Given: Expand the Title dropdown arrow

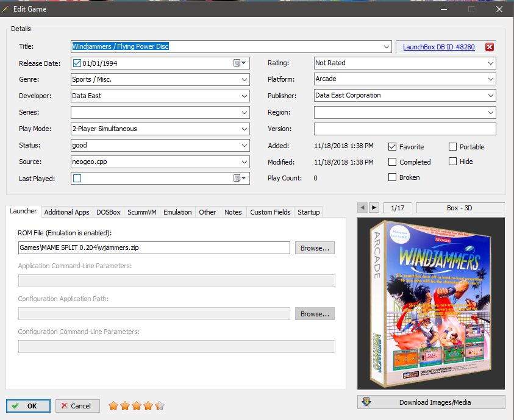Looking at the screenshot, I should click(387, 46).
